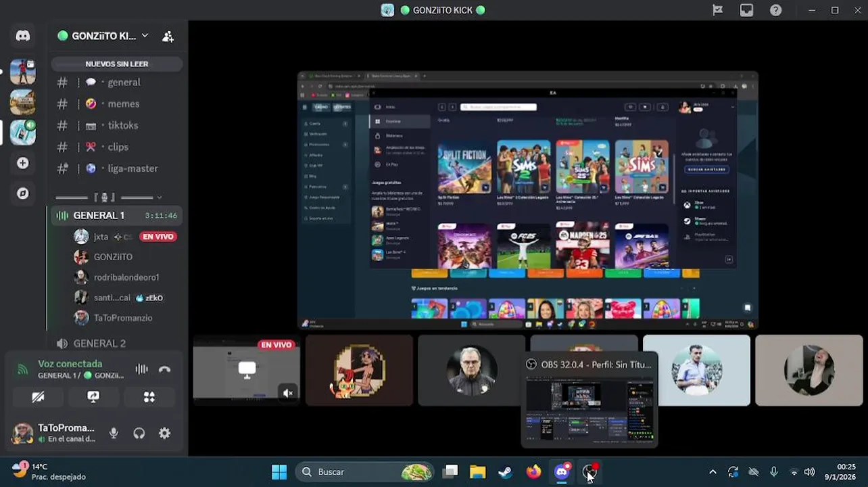Screen dimensions: 868x487
Task: Select user GONZiiTO in the voice channel
Action: (125, 257)
